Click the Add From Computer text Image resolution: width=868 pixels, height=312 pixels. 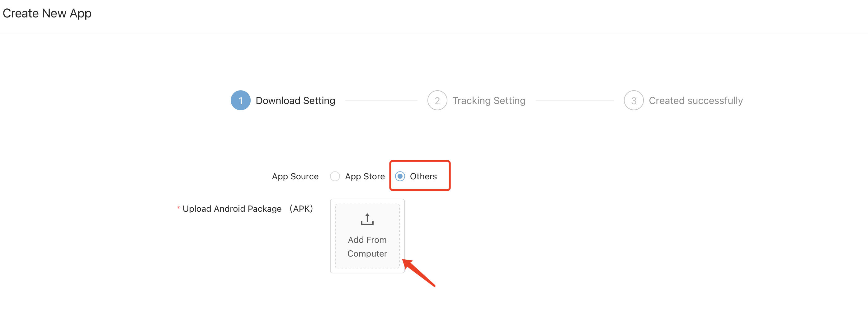click(367, 247)
